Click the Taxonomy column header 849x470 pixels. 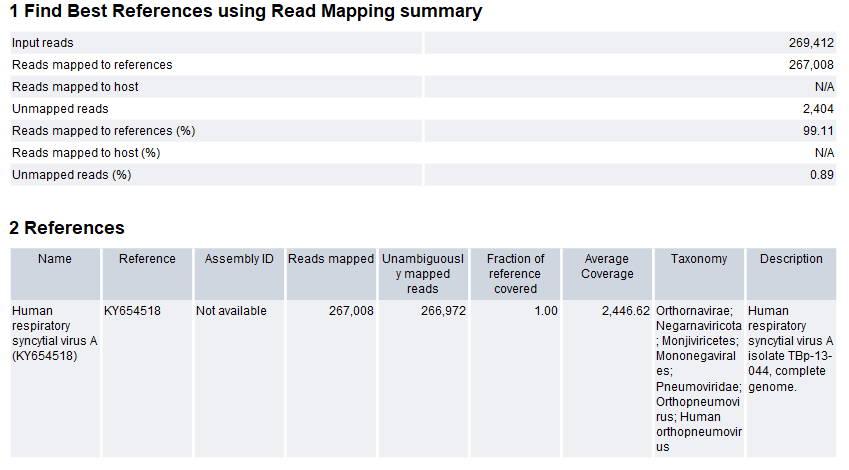tap(699, 259)
